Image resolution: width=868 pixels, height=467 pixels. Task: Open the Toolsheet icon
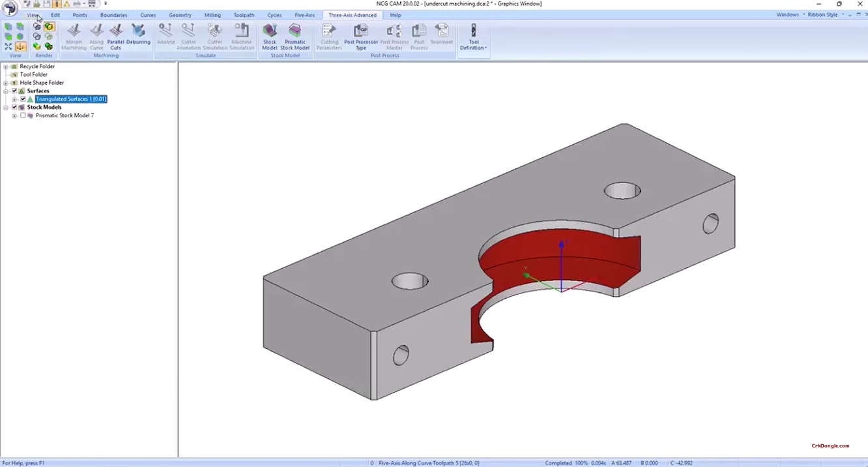(441, 36)
